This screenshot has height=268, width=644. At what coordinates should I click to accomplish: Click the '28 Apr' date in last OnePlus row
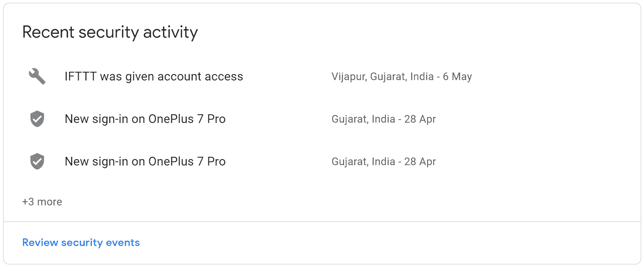(x=420, y=162)
